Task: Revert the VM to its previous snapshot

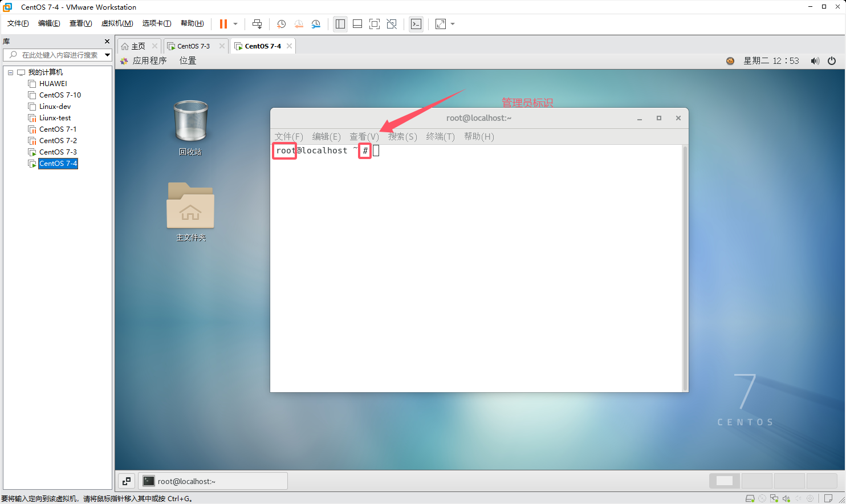Action: [x=299, y=24]
